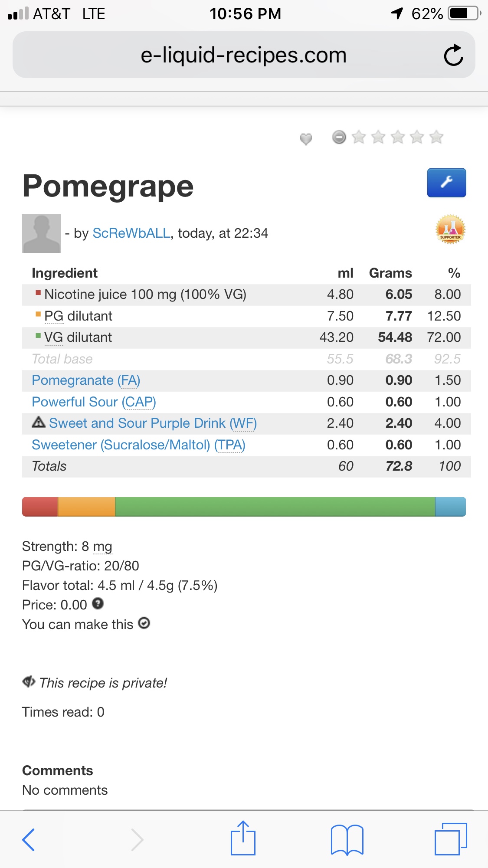Rate the recipe five stars
The height and width of the screenshot is (868, 488).
click(x=436, y=137)
